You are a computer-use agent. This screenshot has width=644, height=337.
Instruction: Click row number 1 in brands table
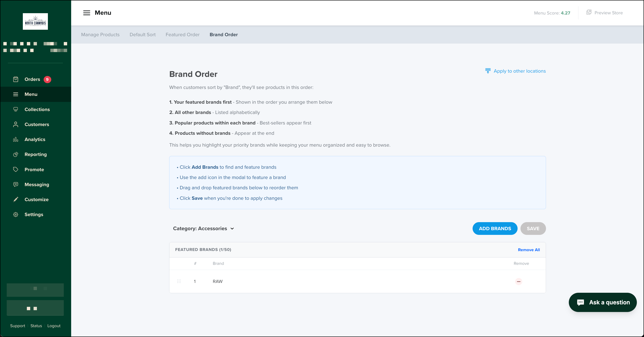pos(195,281)
